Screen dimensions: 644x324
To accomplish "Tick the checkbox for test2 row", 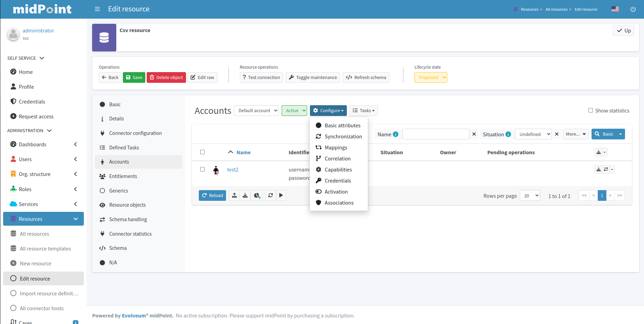I will point(203,169).
